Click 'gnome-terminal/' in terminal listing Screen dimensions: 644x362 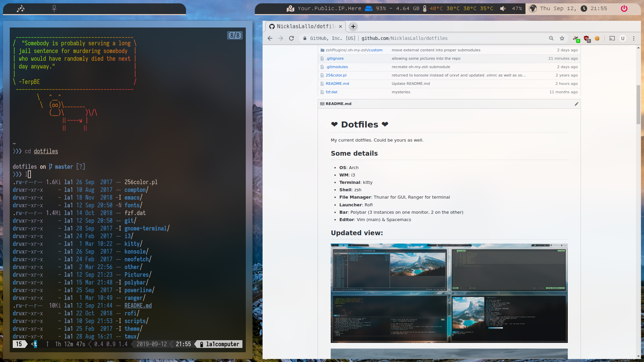click(x=147, y=228)
